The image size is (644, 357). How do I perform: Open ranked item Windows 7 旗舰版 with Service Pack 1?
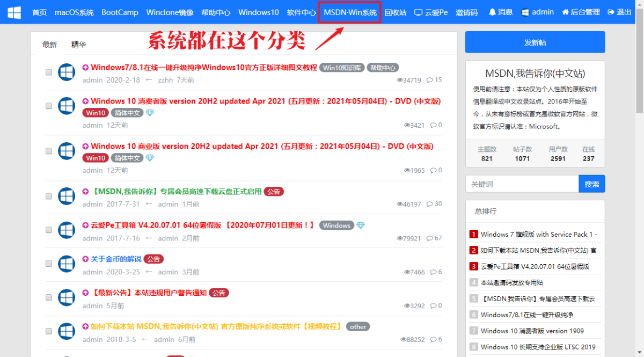[x=538, y=234]
